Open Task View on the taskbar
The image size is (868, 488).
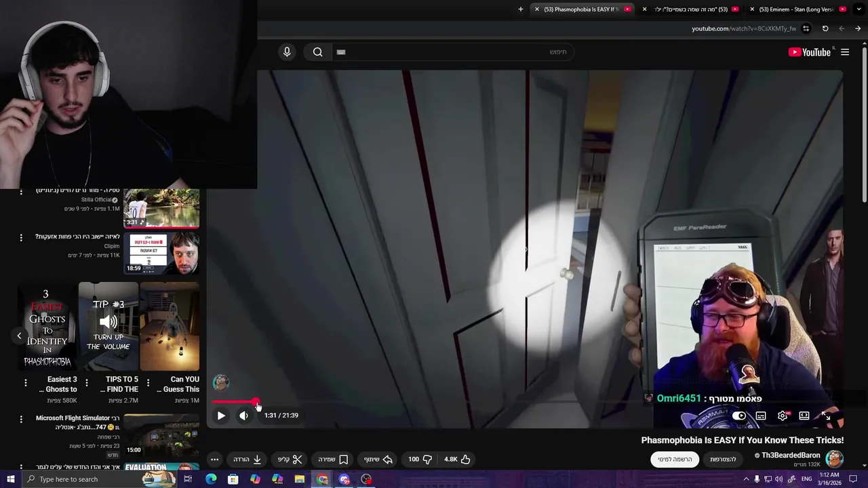click(188, 479)
